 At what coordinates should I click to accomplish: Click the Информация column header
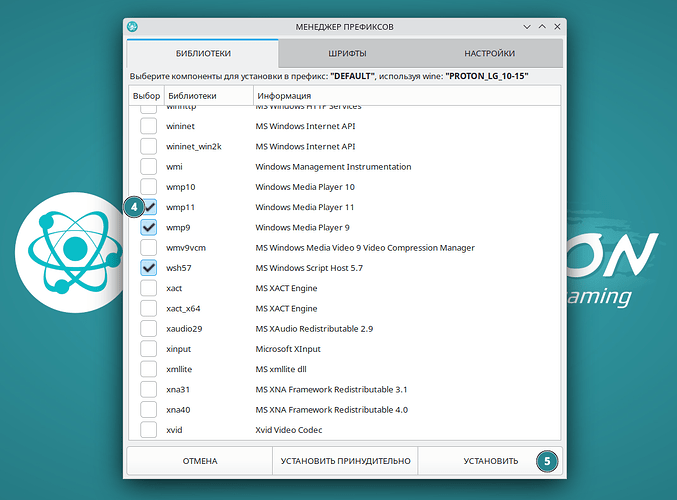click(405, 96)
